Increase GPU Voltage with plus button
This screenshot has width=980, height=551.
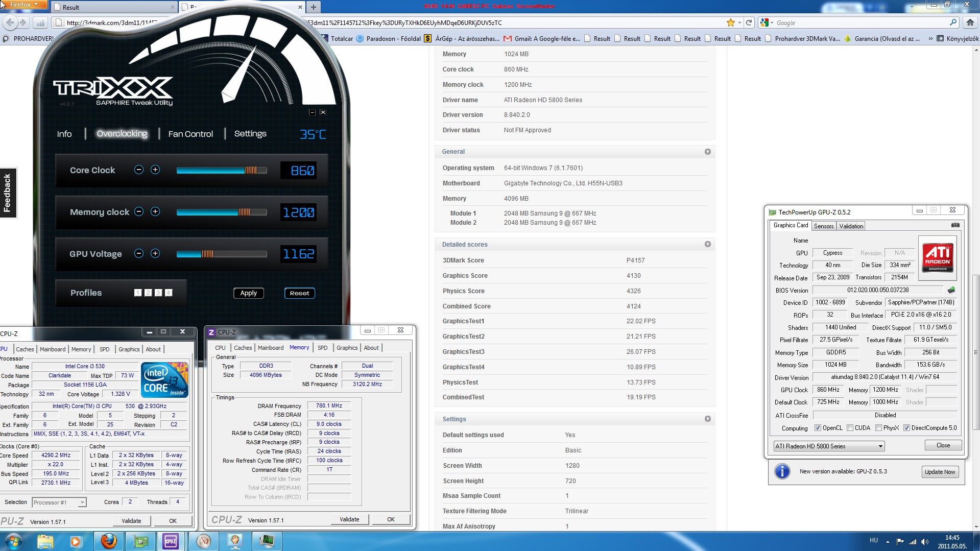click(x=155, y=254)
